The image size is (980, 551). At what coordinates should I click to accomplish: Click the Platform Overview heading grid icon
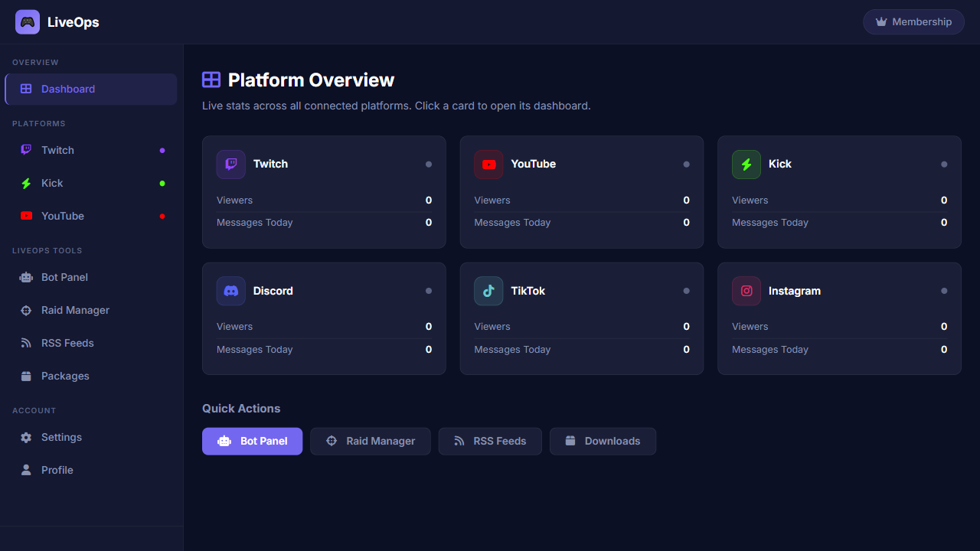point(211,80)
